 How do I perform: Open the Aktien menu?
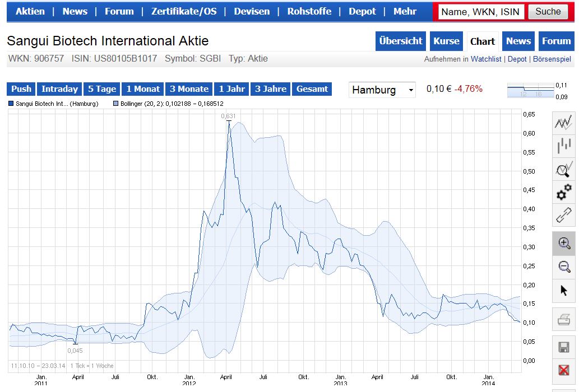30,11
